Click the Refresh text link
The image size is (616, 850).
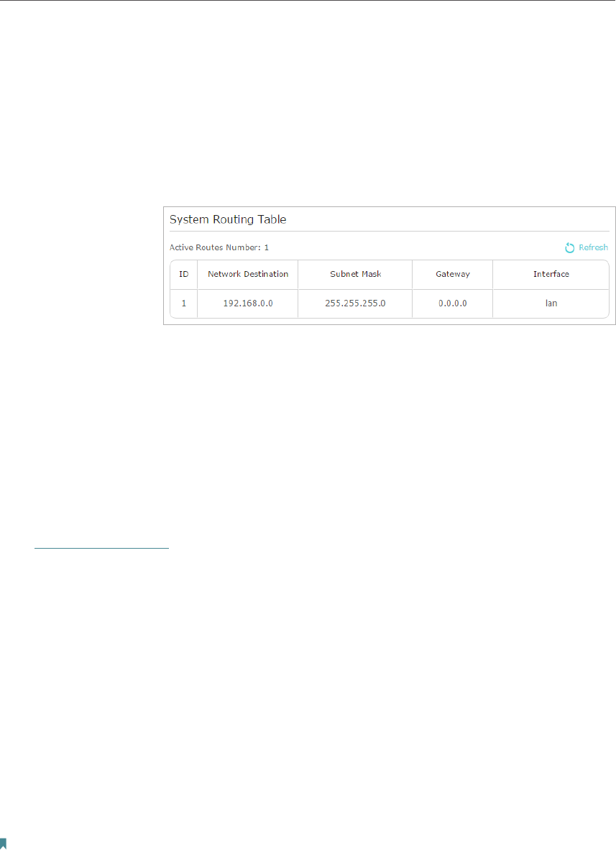593,247
